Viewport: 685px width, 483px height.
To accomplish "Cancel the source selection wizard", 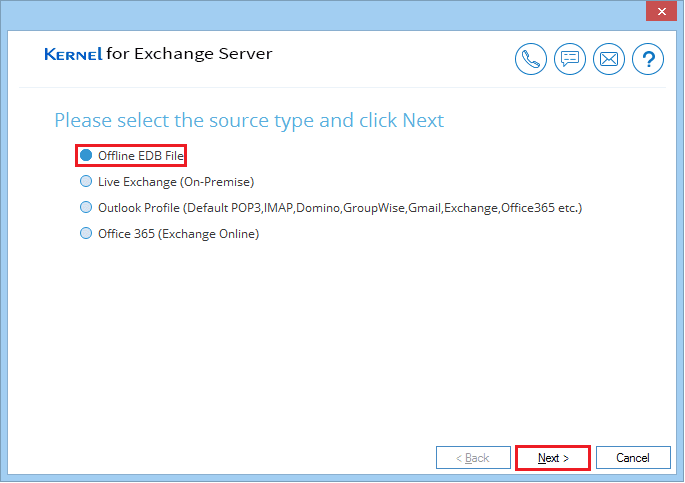I will (x=633, y=458).
